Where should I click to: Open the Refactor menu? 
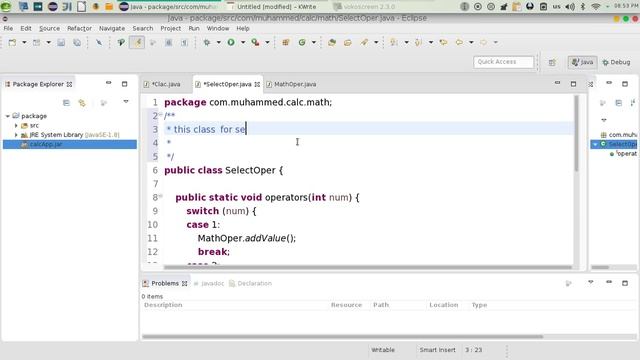point(79,29)
